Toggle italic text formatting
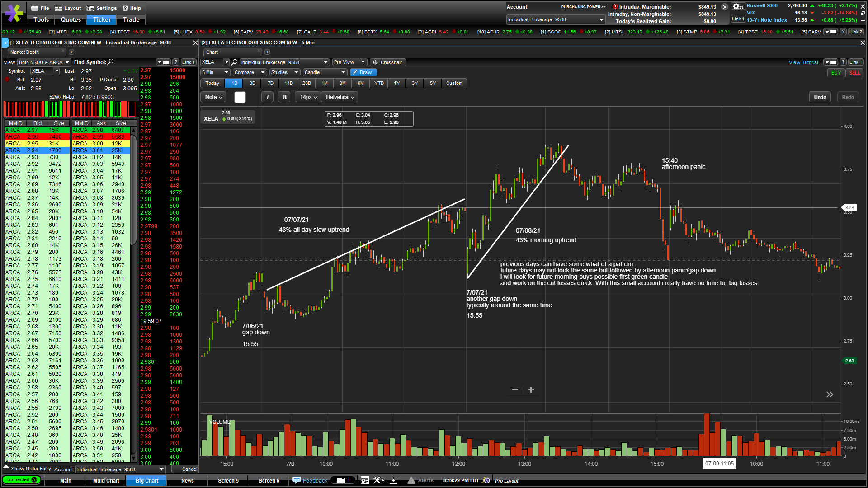This screenshot has height=488, width=868. pyautogui.click(x=267, y=97)
